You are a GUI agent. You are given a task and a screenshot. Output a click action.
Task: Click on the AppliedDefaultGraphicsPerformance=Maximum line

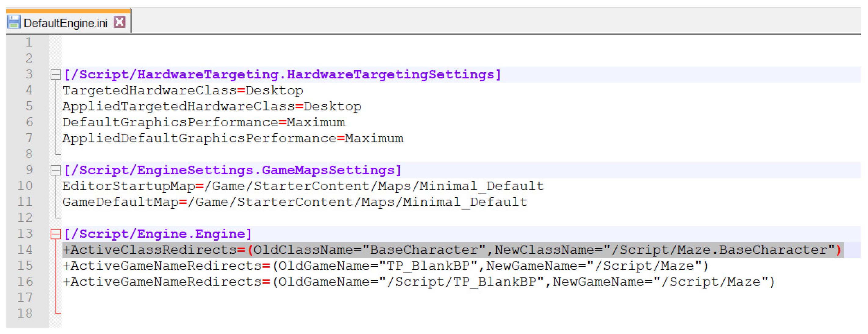tap(233, 138)
